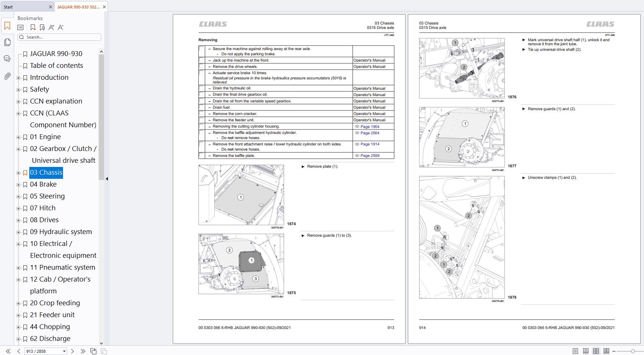This screenshot has height=355, width=644.
Task: Tick checkbox for Jack up the machine
Action: tap(201, 60)
